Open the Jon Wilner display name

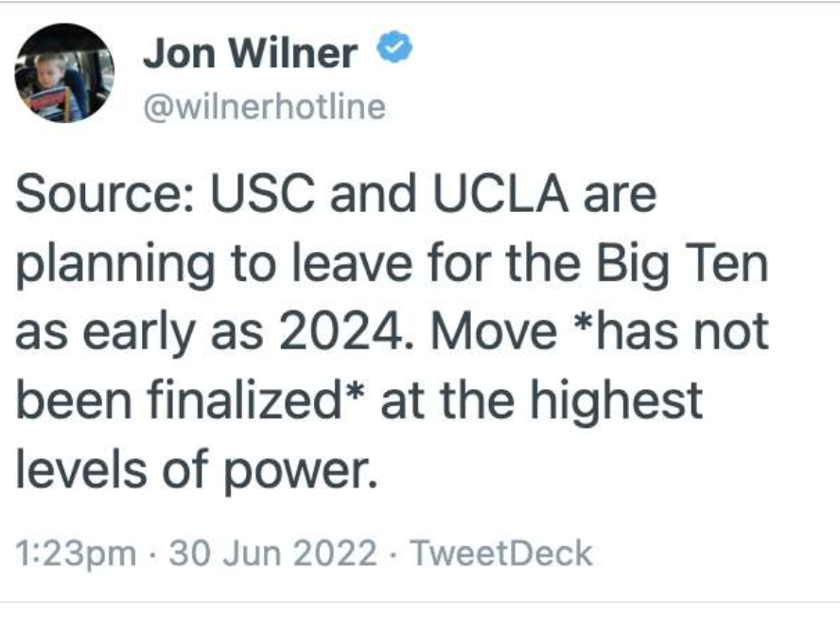[250, 54]
